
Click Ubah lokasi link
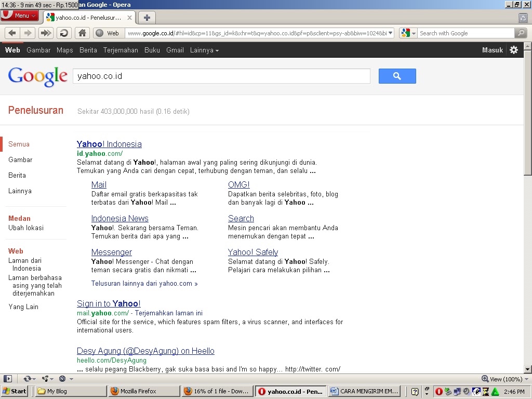point(26,228)
